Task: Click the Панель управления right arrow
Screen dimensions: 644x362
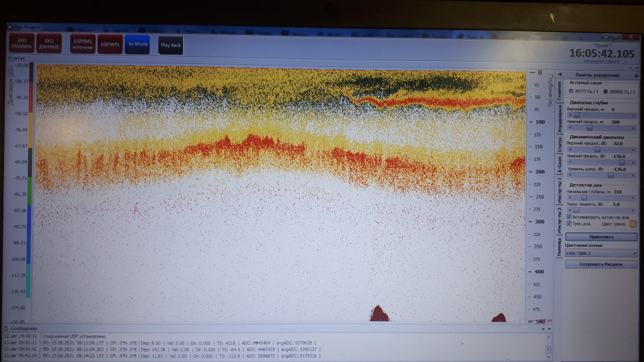Action: [636, 75]
